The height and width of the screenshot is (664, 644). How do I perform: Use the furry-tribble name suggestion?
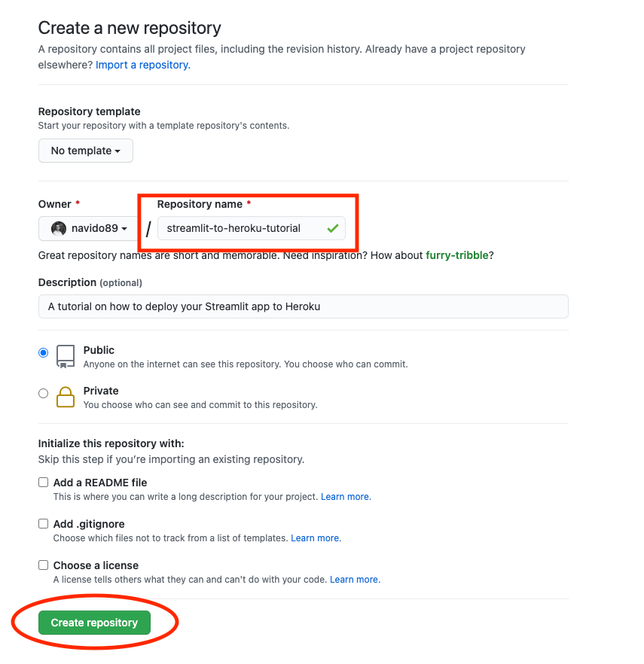[457, 255]
